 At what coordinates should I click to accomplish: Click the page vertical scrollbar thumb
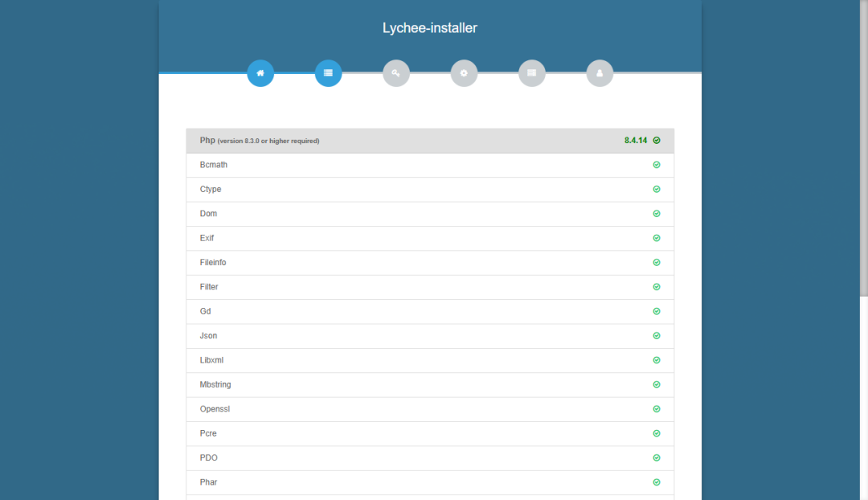pyautogui.click(x=863, y=148)
